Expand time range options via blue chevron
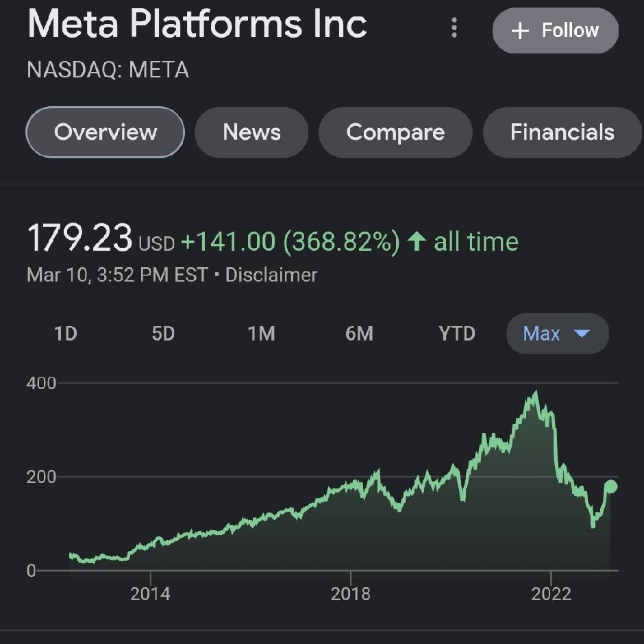This screenshot has width=644, height=644. tap(582, 334)
